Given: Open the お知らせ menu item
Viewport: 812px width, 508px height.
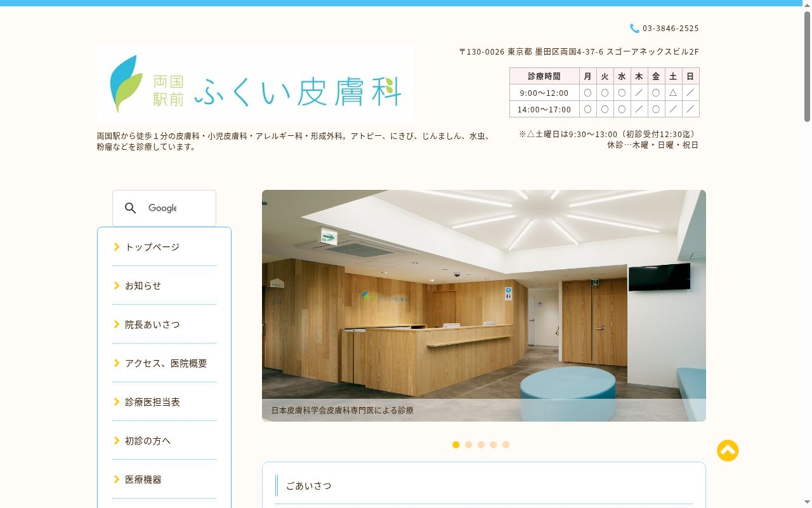Looking at the screenshot, I should coord(164,286).
